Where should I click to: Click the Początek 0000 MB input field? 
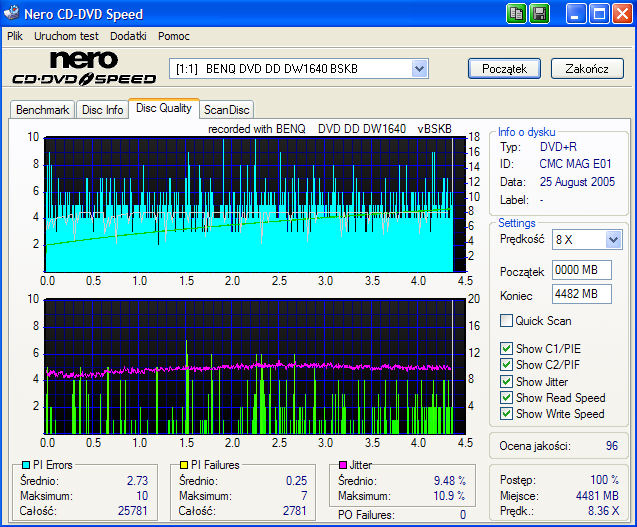pyautogui.click(x=582, y=270)
